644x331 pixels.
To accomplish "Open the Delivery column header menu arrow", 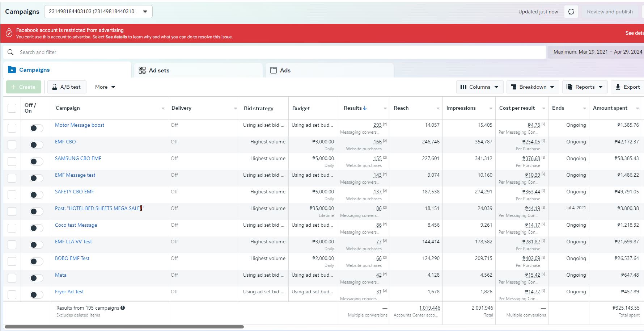I will 235,108.
